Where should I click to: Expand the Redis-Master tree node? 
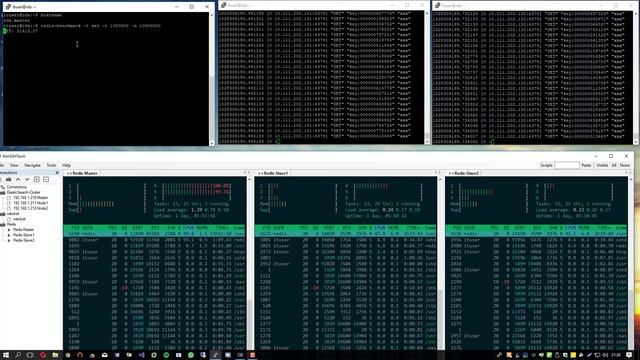[9, 230]
